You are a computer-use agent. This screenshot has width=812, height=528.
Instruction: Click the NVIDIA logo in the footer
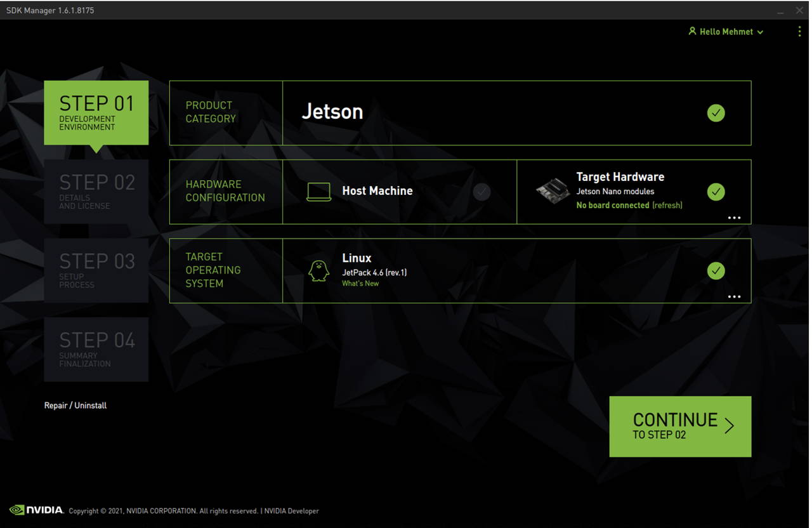pyautogui.click(x=37, y=510)
